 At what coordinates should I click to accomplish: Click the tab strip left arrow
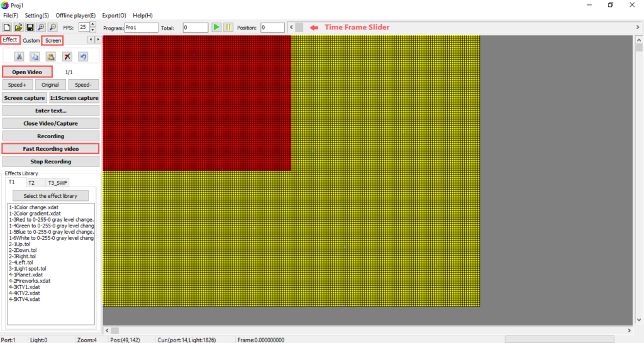coord(91,40)
